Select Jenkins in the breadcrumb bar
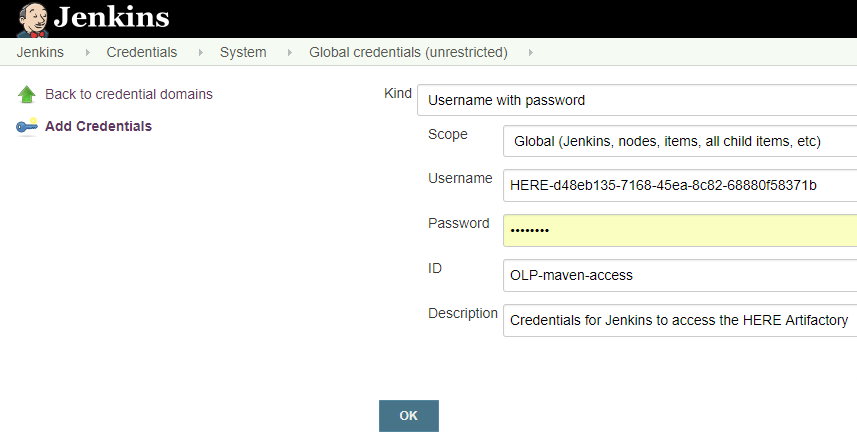The width and height of the screenshot is (857, 446). (x=40, y=52)
